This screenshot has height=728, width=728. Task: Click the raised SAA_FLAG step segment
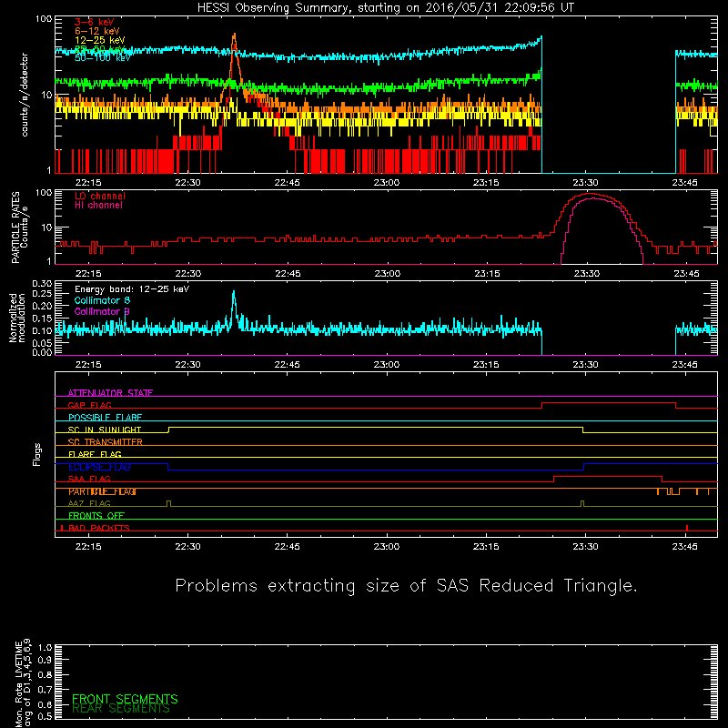click(x=608, y=476)
